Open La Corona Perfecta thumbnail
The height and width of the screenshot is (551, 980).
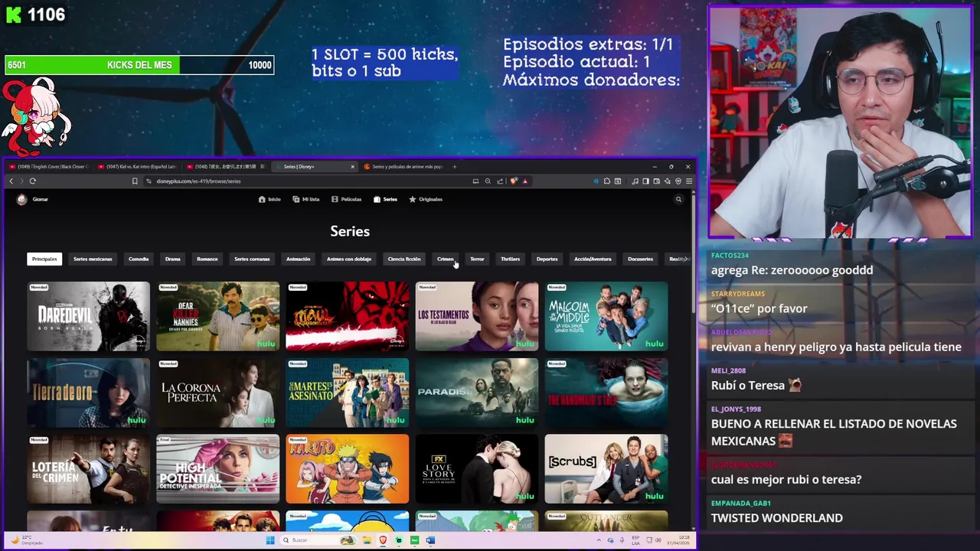point(218,393)
